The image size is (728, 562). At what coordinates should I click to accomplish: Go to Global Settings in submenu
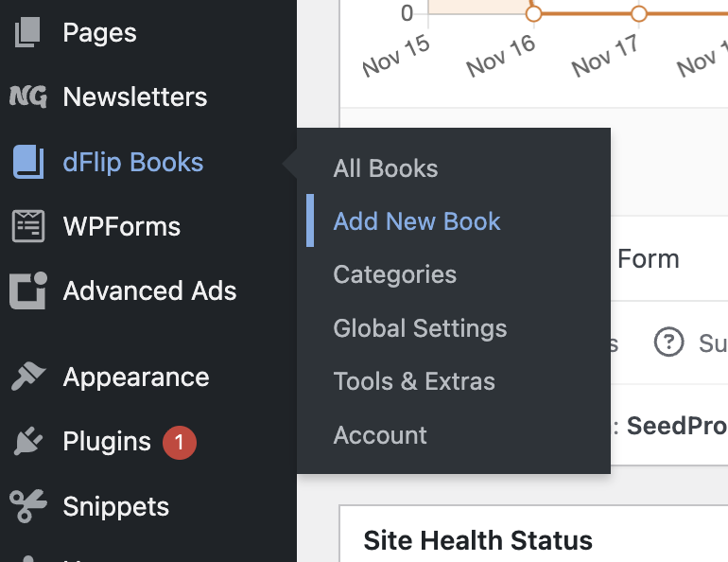point(420,328)
